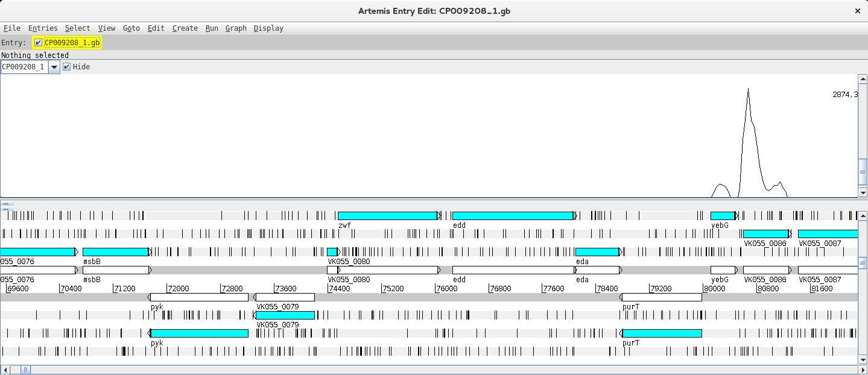Select the VK055_0079 cyan feature

pyautogui.click(x=285, y=315)
